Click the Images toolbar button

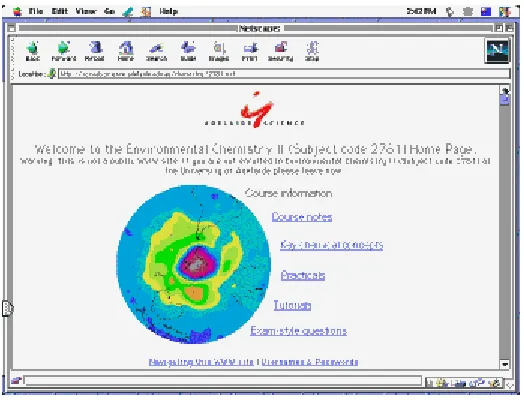click(x=219, y=51)
